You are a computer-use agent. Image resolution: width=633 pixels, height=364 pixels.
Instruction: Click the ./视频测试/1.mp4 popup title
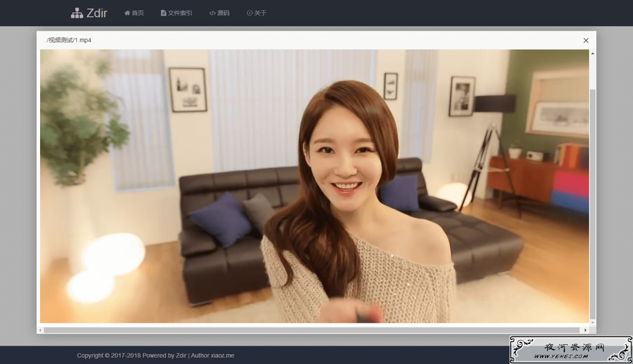coord(68,40)
